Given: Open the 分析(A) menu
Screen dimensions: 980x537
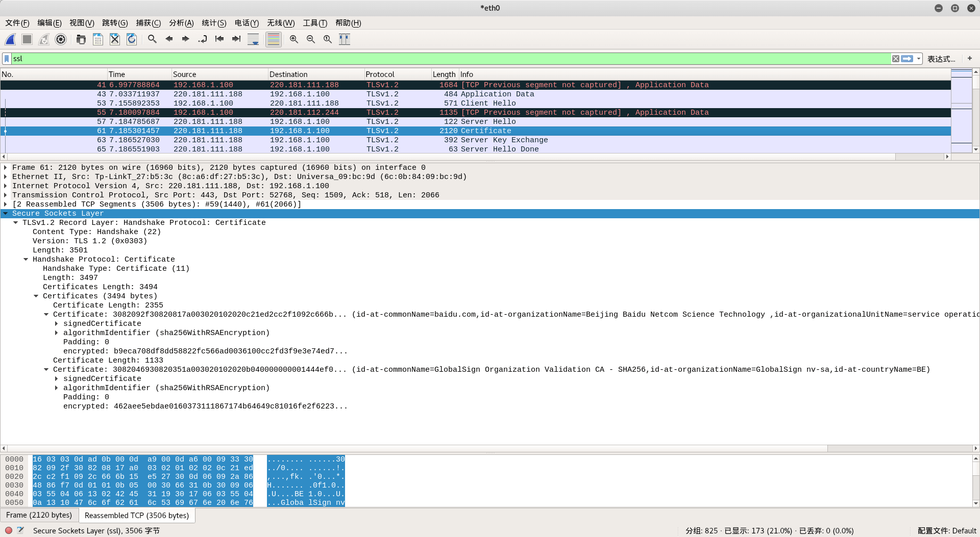Looking at the screenshot, I should (x=181, y=23).
